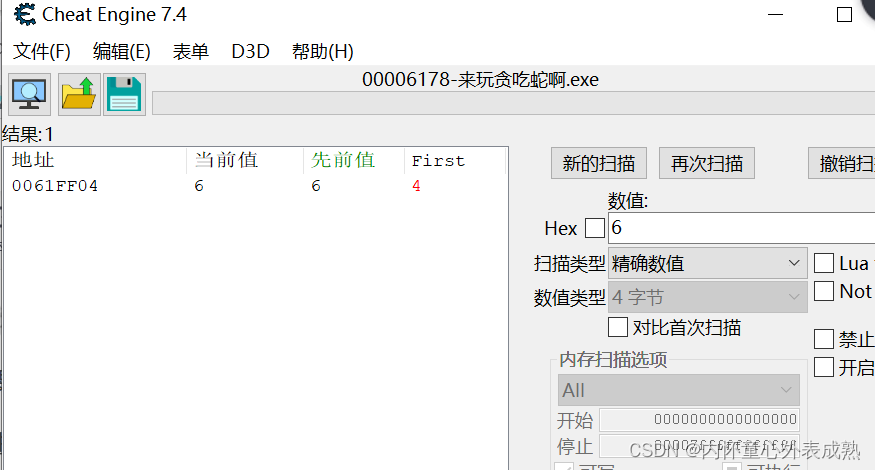Click the 先前值 cell showing 6
This screenshot has height=470, width=875.
coord(316,186)
